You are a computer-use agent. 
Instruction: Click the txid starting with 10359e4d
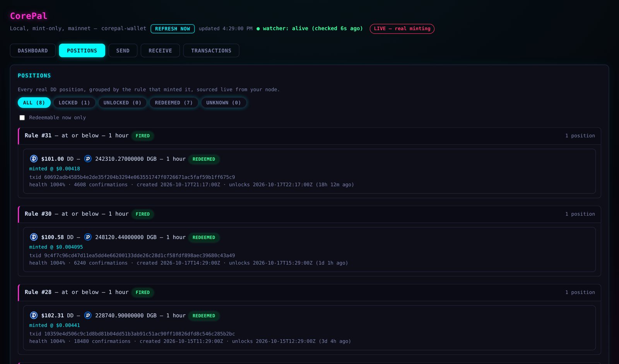pyautogui.click(x=132, y=334)
